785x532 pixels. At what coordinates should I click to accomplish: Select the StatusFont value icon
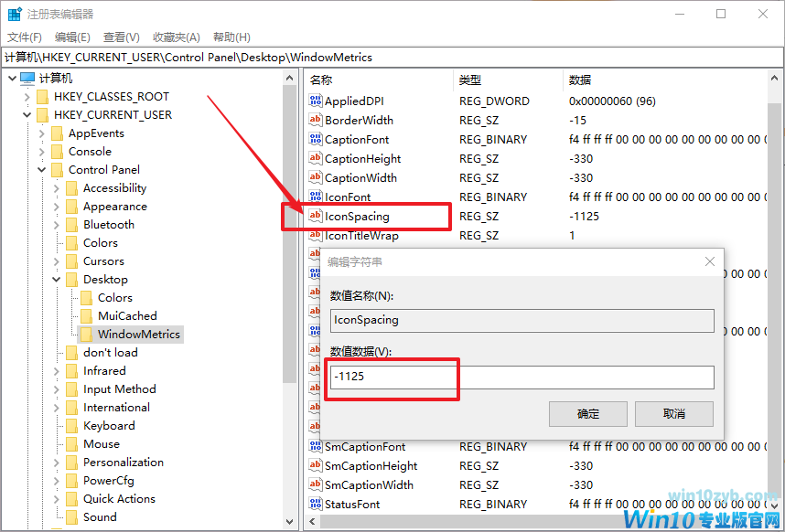(316, 505)
